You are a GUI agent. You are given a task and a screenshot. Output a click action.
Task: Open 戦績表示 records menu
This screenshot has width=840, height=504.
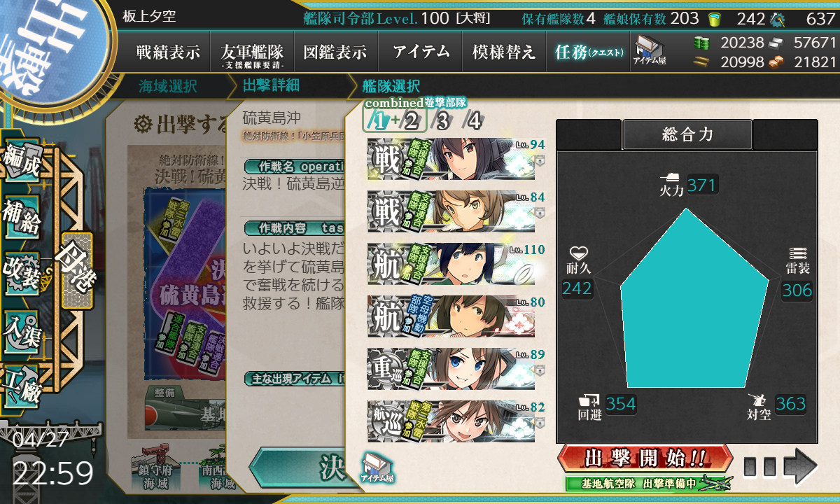pyautogui.click(x=168, y=52)
